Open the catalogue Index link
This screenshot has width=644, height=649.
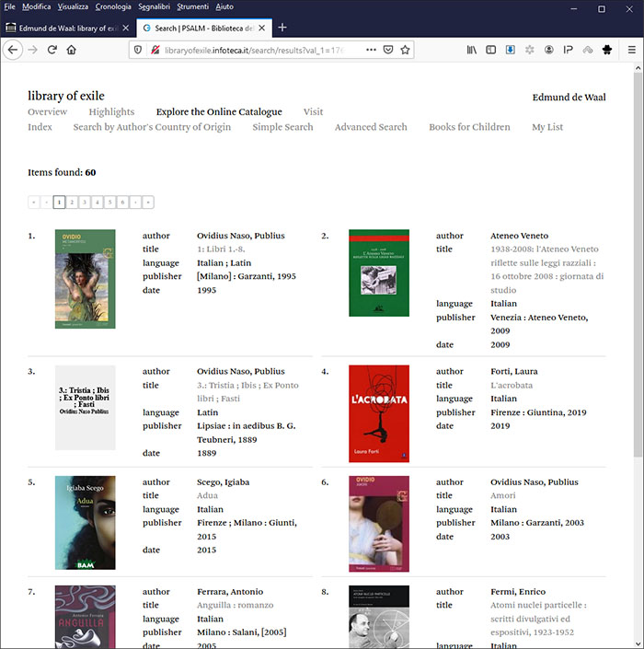tap(40, 127)
